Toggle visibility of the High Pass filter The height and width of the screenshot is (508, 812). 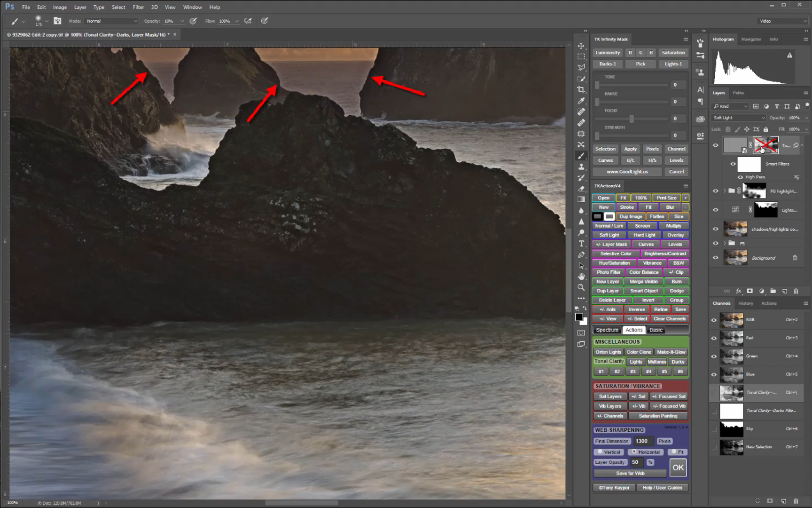click(741, 177)
